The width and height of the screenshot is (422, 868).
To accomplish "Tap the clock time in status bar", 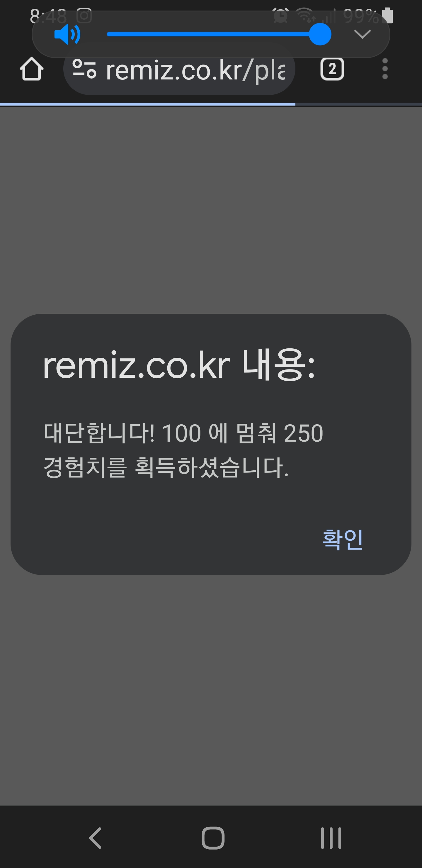I will click(x=48, y=16).
